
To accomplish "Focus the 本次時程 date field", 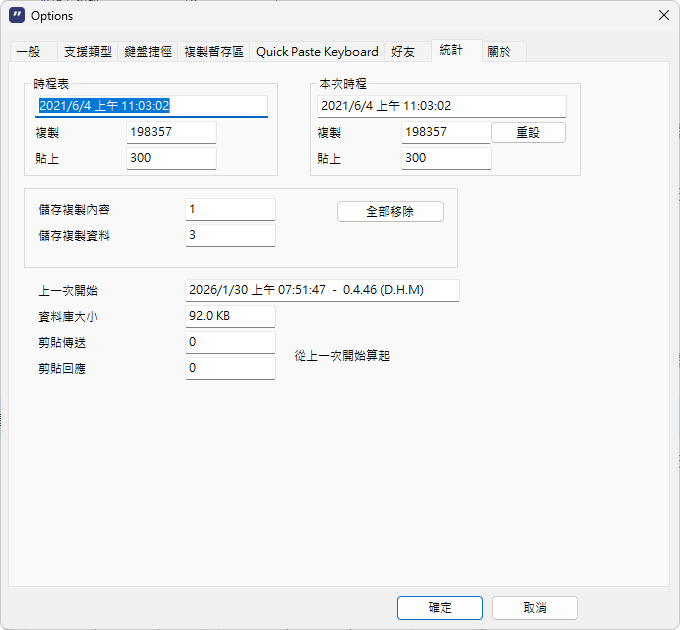I will (x=442, y=106).
